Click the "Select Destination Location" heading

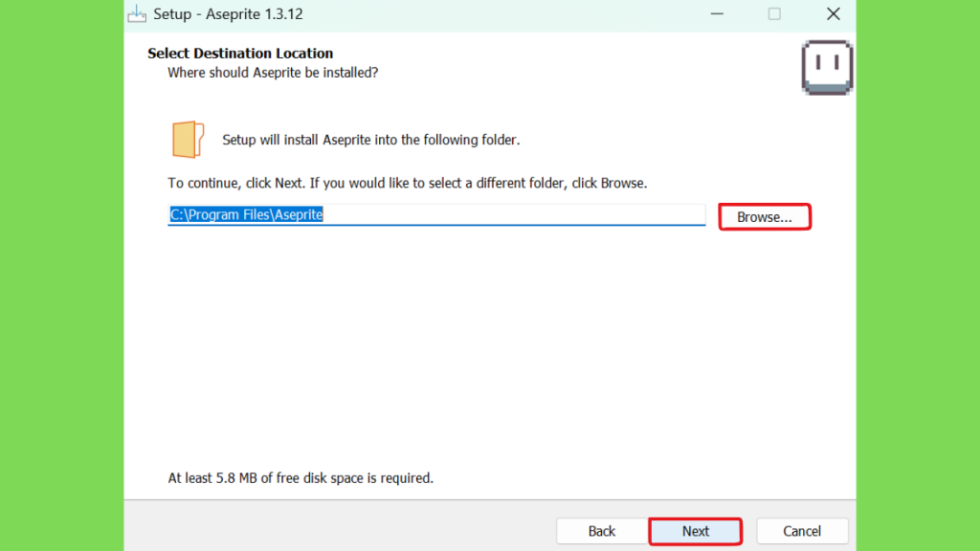click(240, 54)
